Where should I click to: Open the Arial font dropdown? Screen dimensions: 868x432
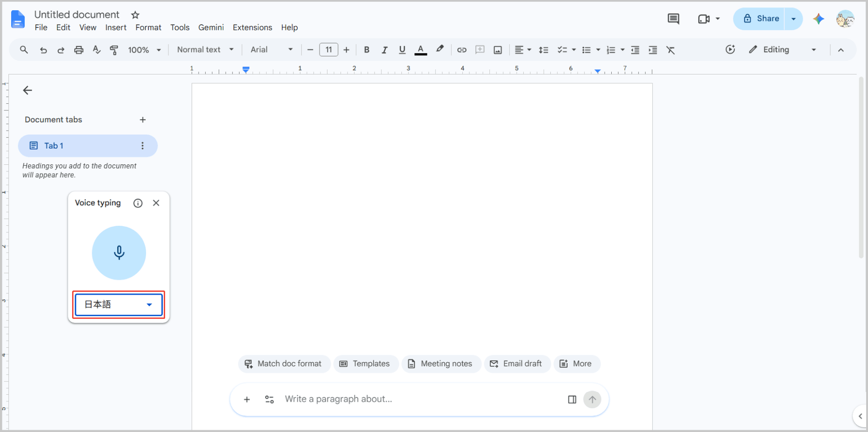pos(272,49)
